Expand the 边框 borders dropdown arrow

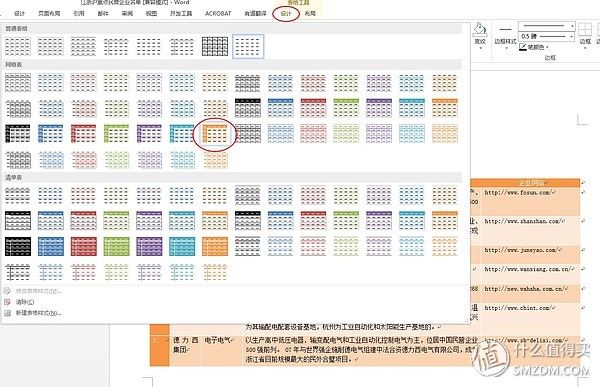[585, 48]
